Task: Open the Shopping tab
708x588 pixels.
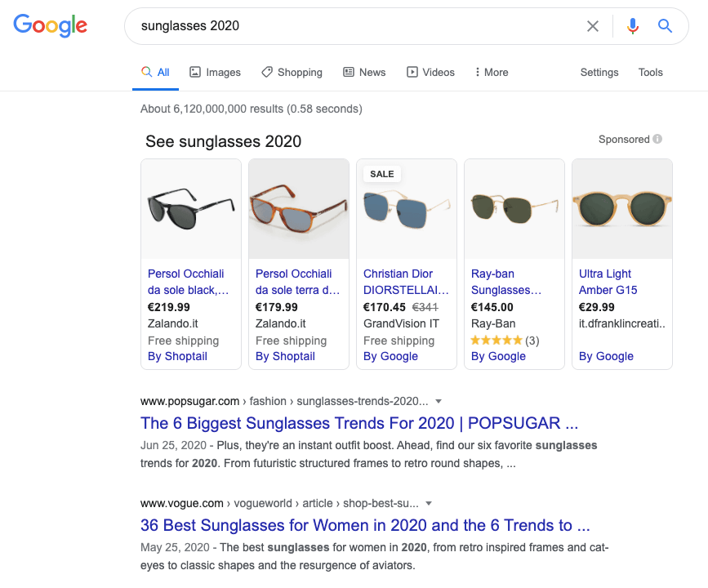Action: pos(292,72)
